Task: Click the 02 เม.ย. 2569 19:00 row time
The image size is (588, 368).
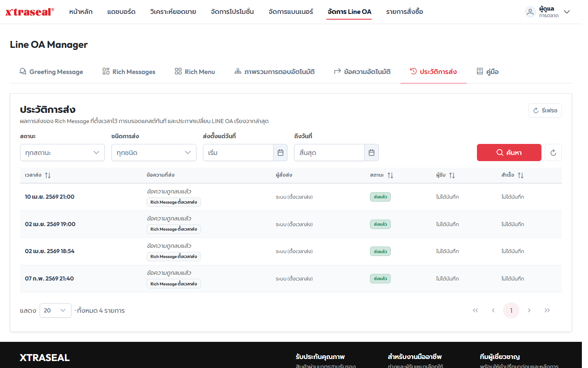Action: [50, 224]
